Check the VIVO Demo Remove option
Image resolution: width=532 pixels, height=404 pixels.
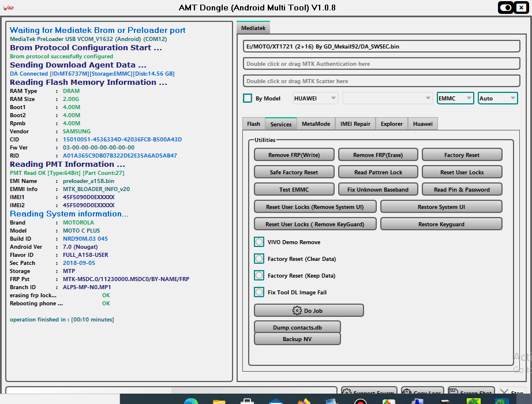(259, 242)
